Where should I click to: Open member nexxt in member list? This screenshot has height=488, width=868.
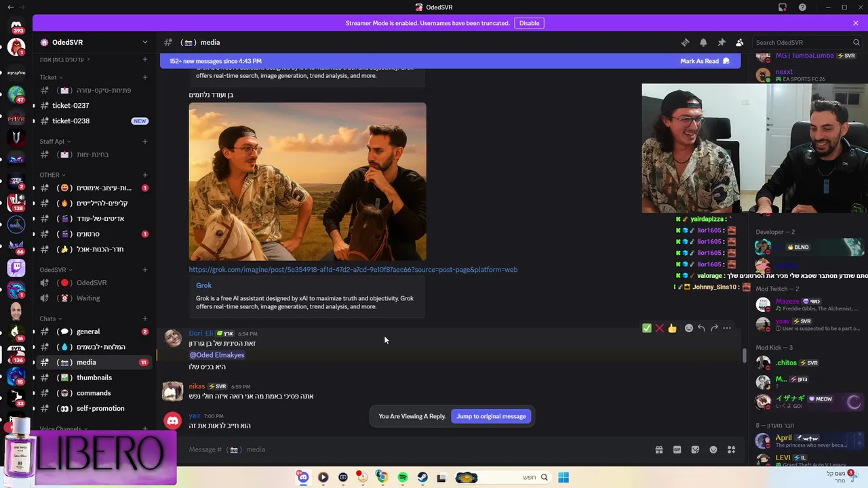(x=808, y=75)
